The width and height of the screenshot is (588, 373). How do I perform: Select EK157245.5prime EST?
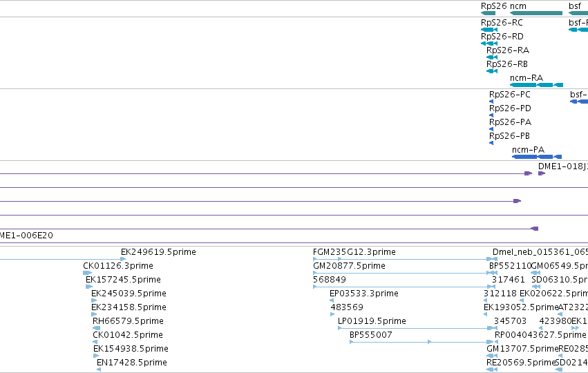pyautogui.click(x=123, y=280)
